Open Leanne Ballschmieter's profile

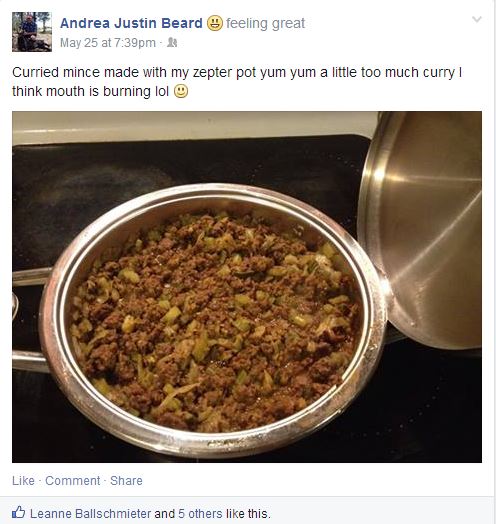pyautogui.click(x=91, y=514)
